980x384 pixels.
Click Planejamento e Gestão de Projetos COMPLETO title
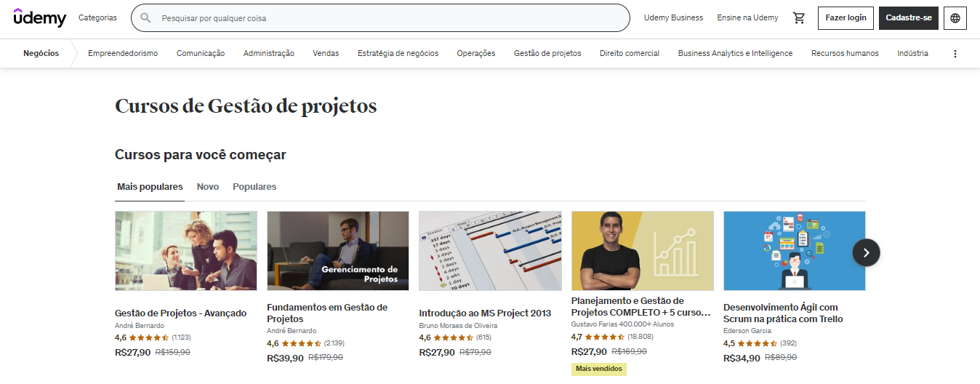pyautogui.click(x=641, y=306)
